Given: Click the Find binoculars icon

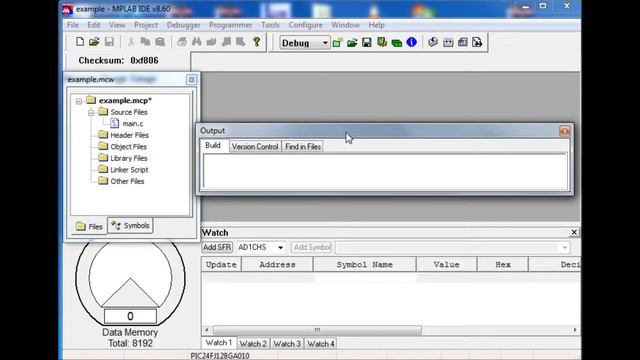Looking at the screenshot, I should point(197,42).
